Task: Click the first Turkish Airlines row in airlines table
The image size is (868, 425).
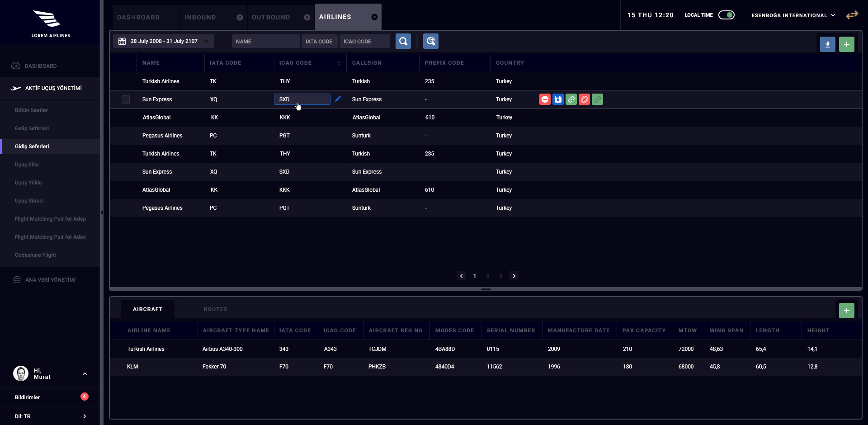Action: click(x=486, y=81)
